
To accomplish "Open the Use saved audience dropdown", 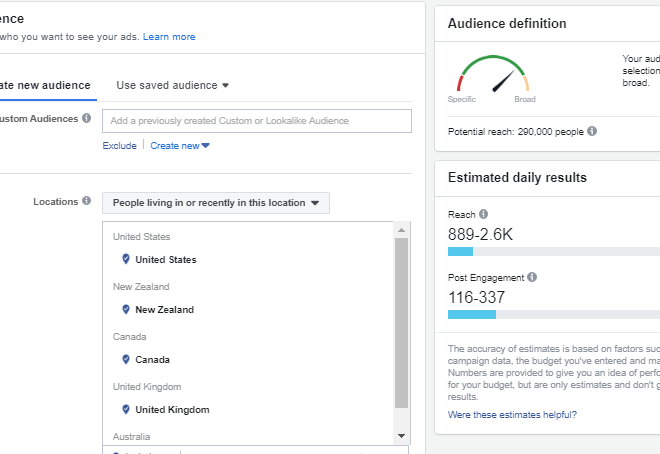I will click(x=173, y=85).
